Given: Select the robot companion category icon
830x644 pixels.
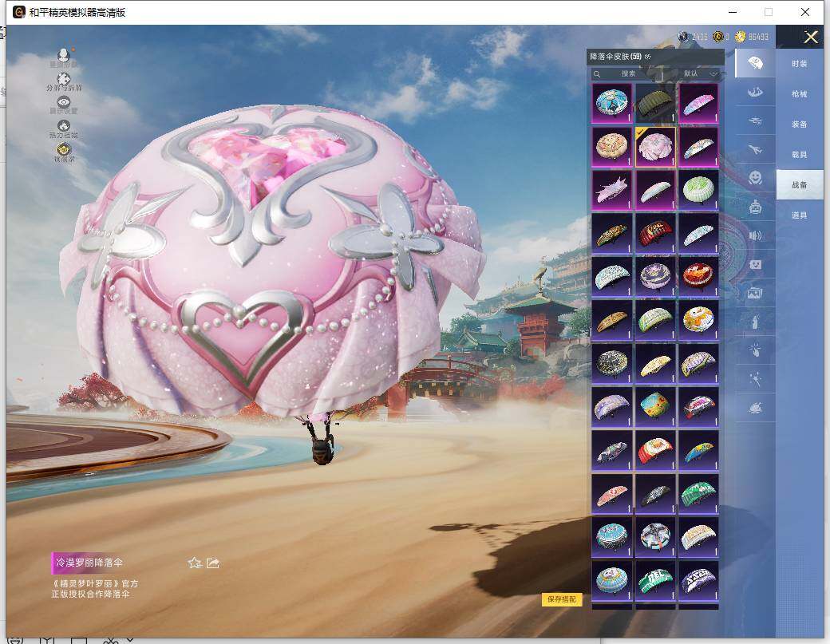Looking at the screenshot, I should tap(755, 207).
